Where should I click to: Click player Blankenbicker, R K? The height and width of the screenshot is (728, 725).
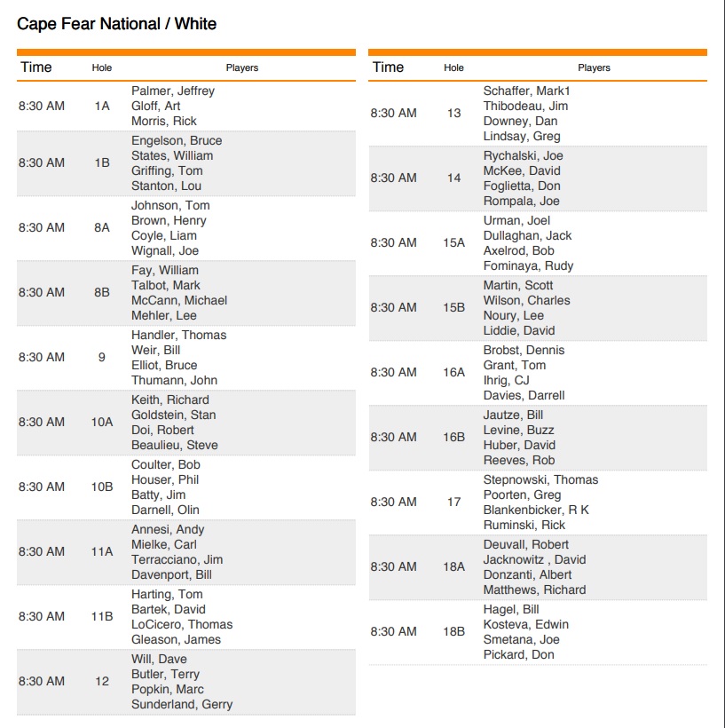click(x=536, y=510)
